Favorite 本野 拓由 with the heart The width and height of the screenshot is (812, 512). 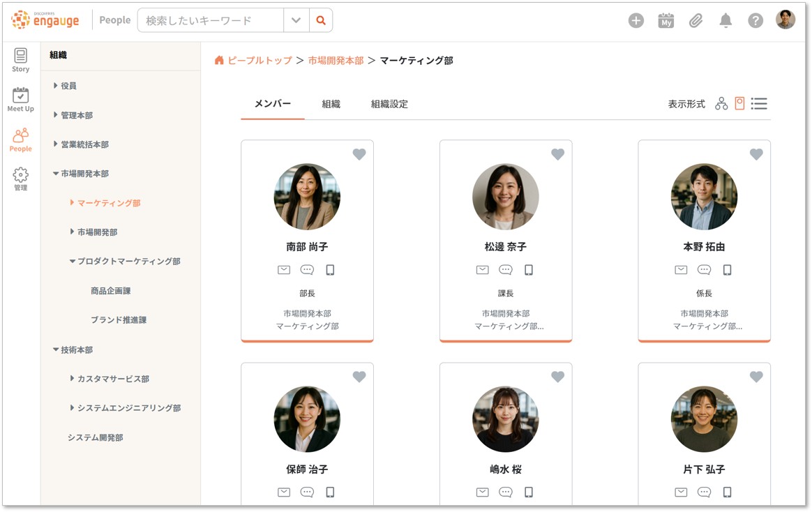(x=757, y=153)
